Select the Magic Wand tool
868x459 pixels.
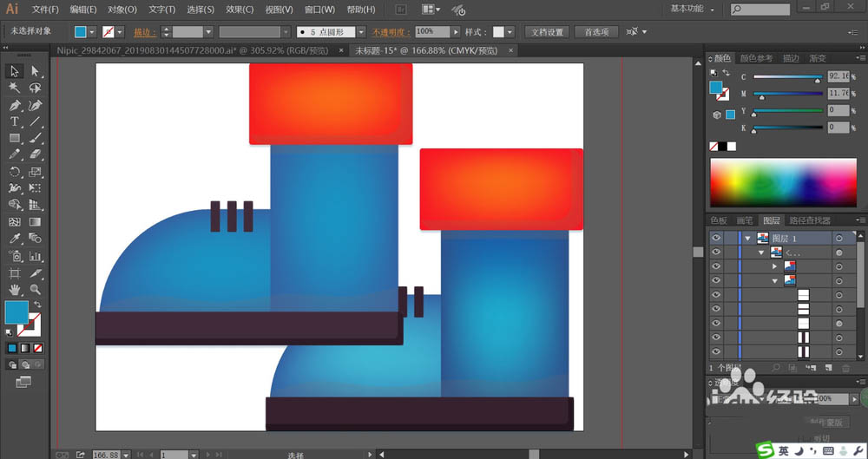15,88
